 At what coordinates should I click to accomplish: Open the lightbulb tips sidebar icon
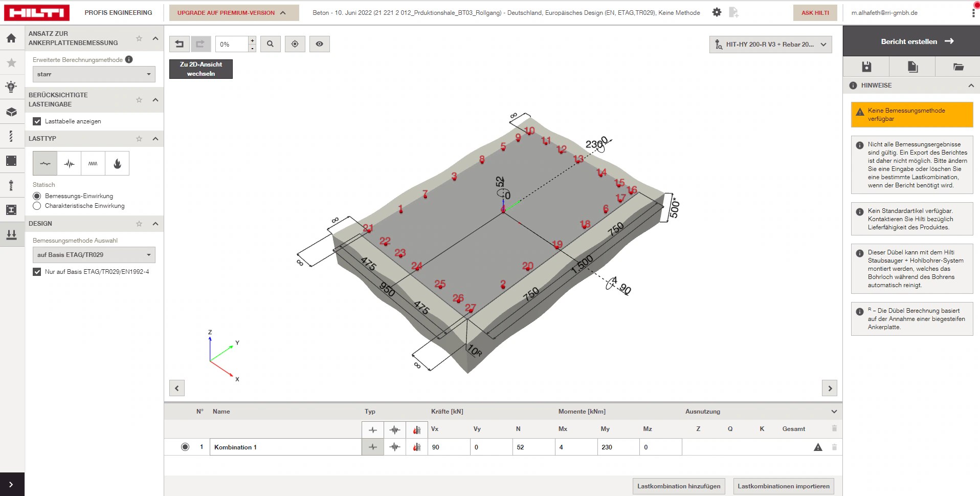coord(11,87)
